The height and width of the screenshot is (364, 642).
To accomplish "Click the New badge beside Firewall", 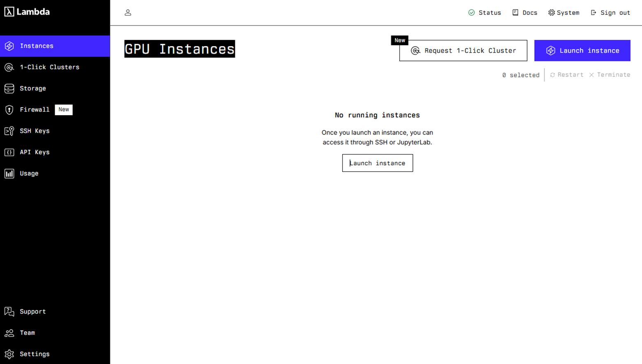I will [x=64, y=110].
